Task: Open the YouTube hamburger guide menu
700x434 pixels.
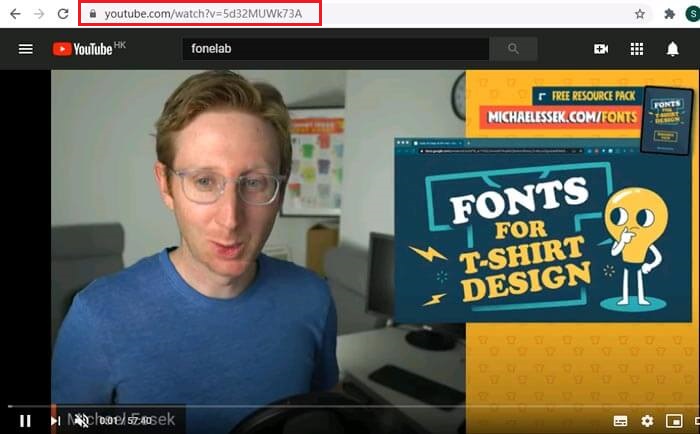Action: (25, 49)
